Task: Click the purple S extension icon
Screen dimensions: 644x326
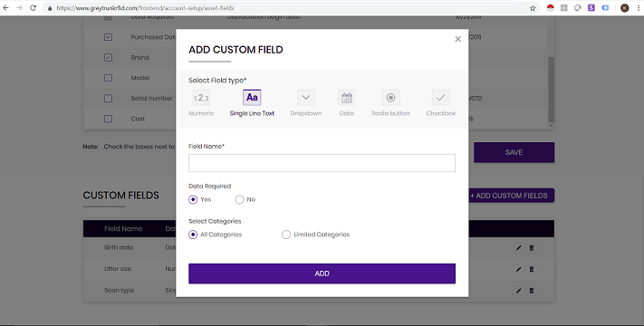Action: click(591, 8)
